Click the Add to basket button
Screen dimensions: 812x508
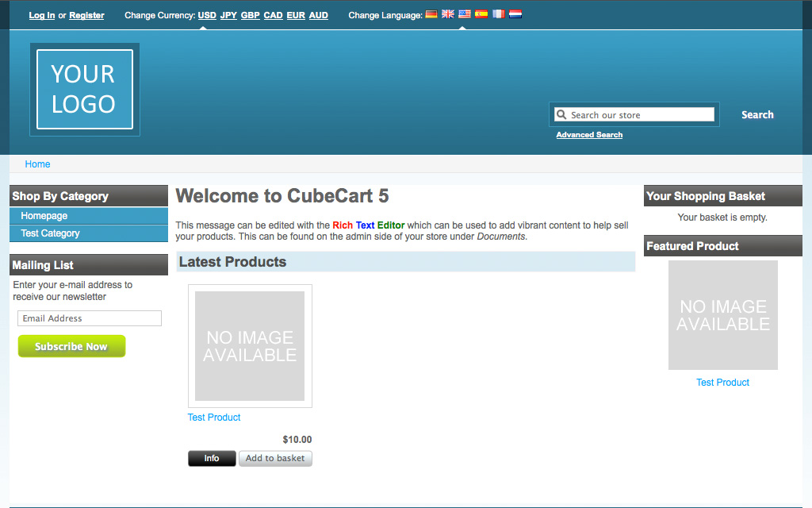[x=275, y=458]
